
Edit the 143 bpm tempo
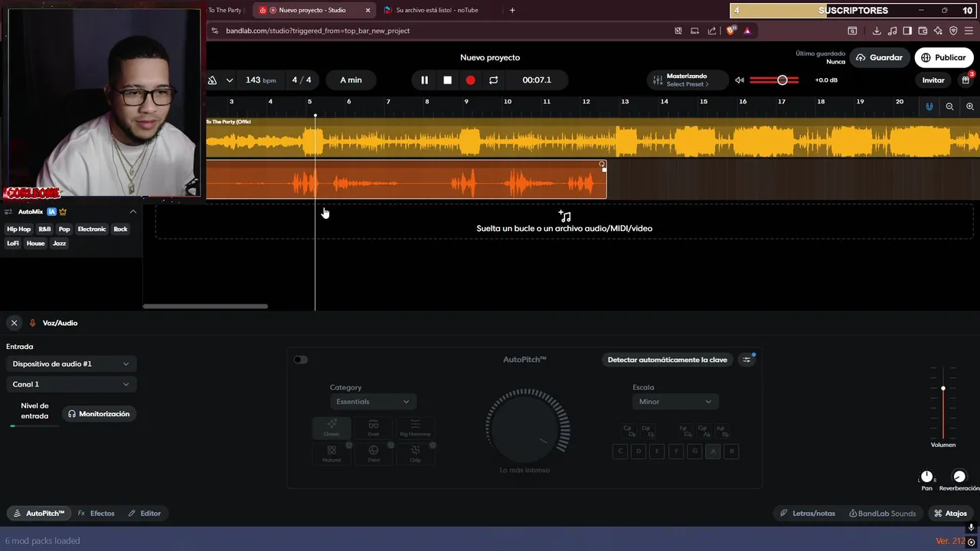click(260, 80)
